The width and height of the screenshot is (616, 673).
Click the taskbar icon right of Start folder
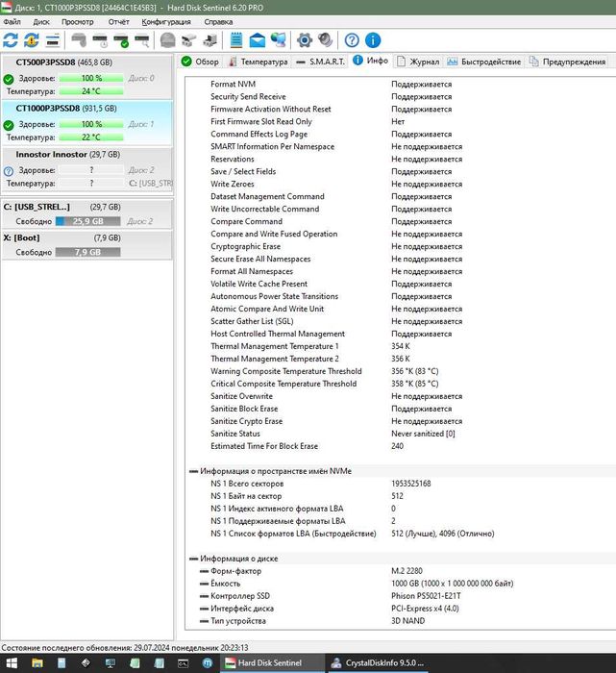point(62,663)
